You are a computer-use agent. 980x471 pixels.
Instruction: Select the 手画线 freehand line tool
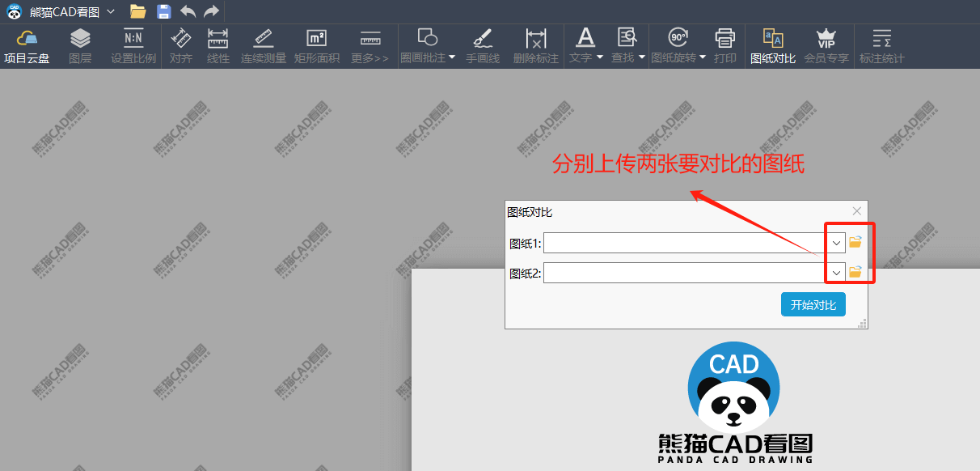[x=483, y=46]
